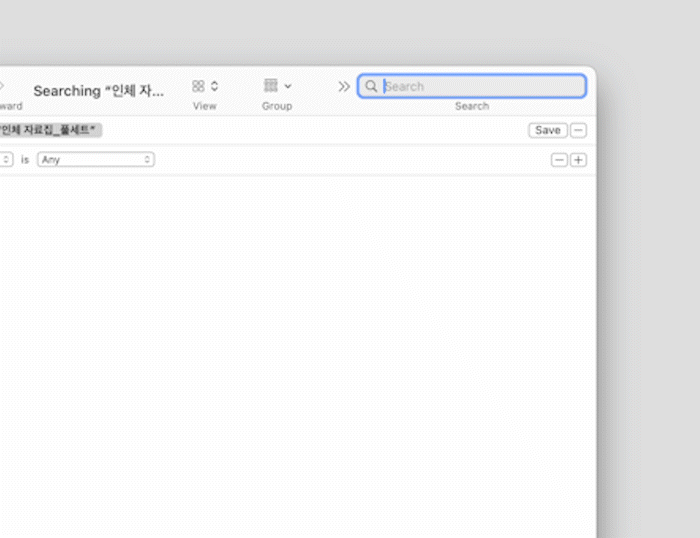This screenshot has height=538, width=700.
Task: Remove the criteria row with minus button
Action: pyautogui.click(x=559, y=160)
